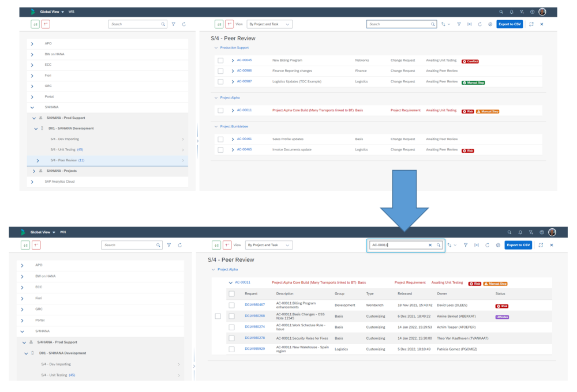Select S/4HANA - Projects in the top tree
The height and width of the screenshot is (392, 577).
[x=107, y=171]
